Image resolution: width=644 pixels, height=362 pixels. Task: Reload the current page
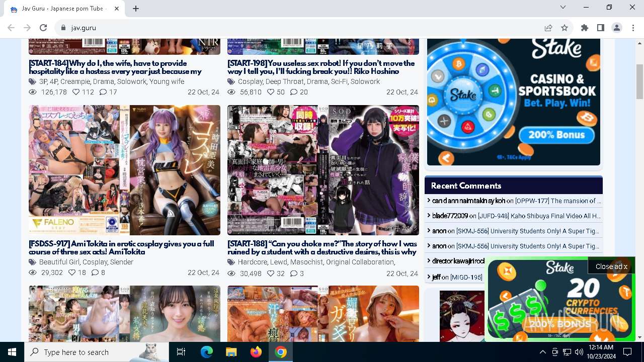click(43, 28)
